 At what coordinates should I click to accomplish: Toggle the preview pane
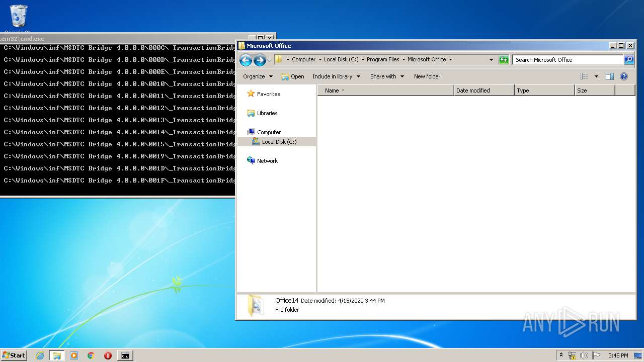[610, 76]
